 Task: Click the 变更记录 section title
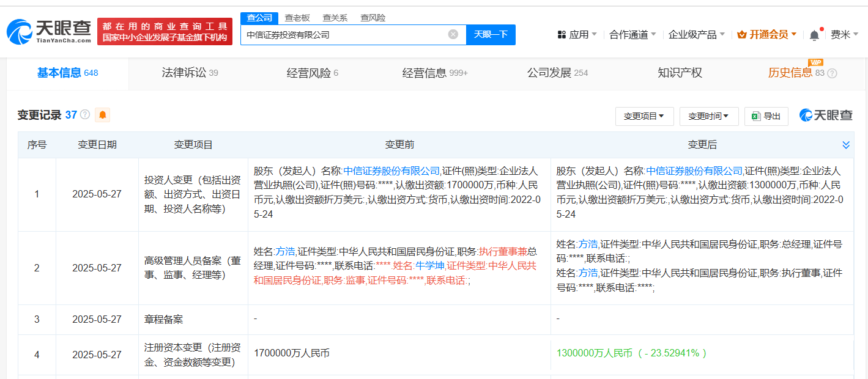(x=39, y=115)
